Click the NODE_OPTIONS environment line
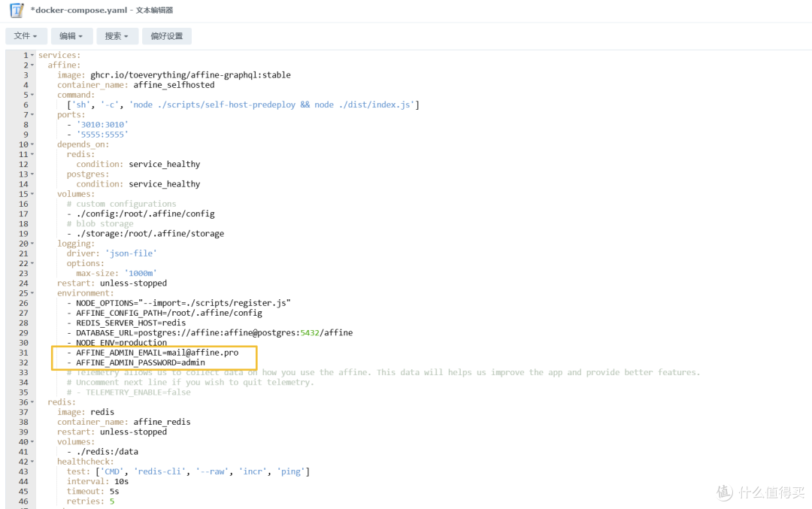The height and width of the screenshot is (509, 812). coord(179,303)
